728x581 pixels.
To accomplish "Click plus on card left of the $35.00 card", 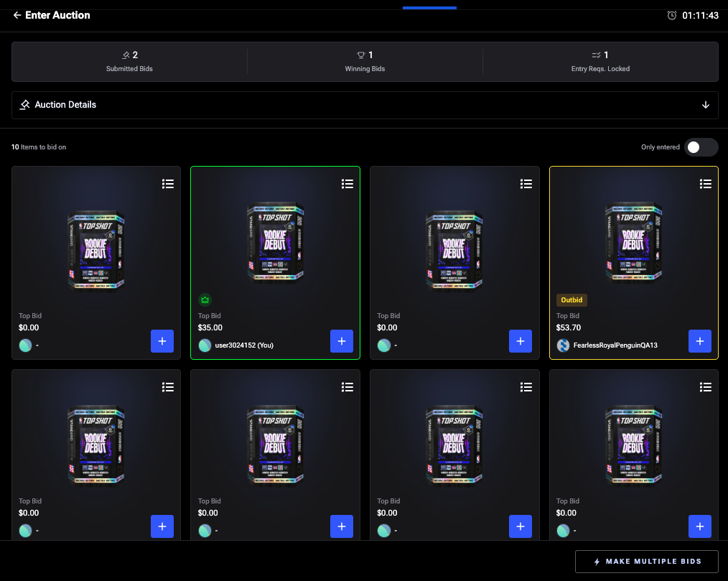I will [x=162, y=341].
